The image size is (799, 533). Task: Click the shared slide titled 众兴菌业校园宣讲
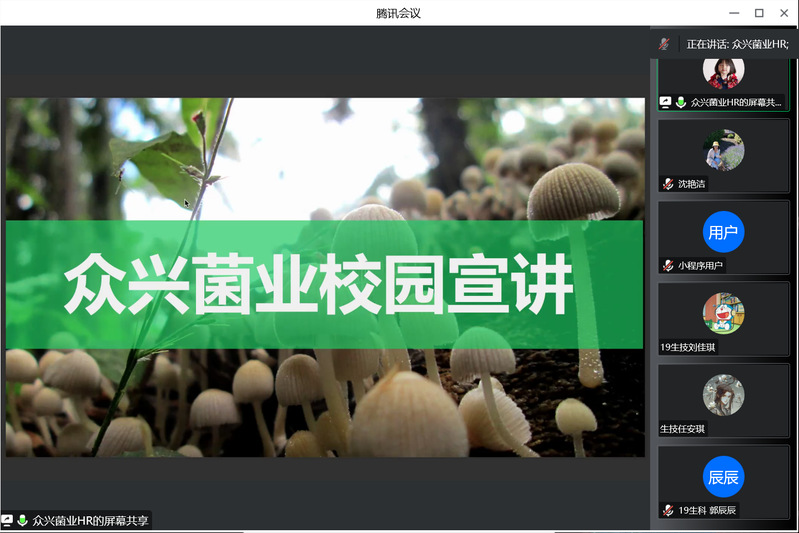[x=325, y=277]
